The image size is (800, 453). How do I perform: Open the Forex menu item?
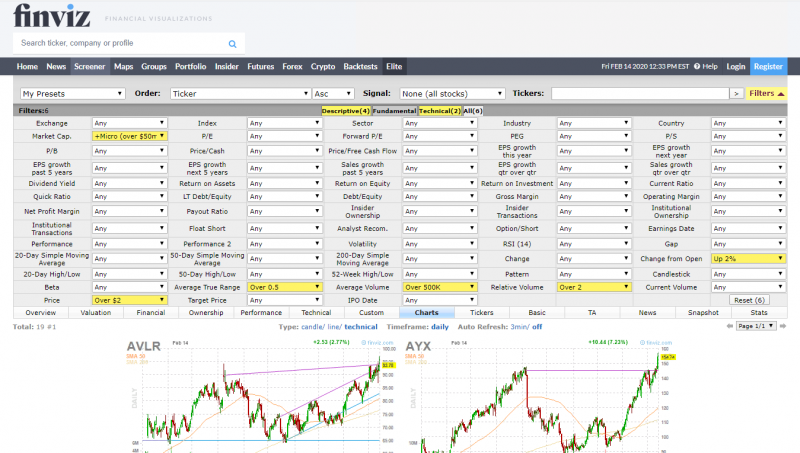(292, 66)
